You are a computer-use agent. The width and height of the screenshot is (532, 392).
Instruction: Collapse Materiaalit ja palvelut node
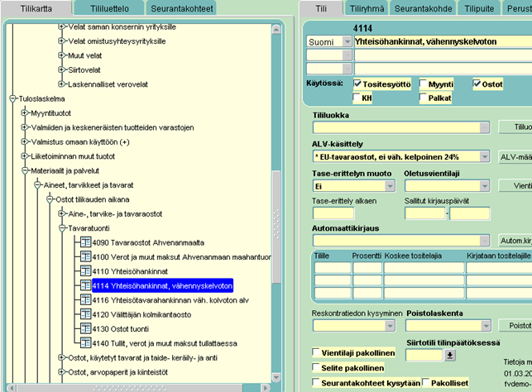click(x=25, y=170)
